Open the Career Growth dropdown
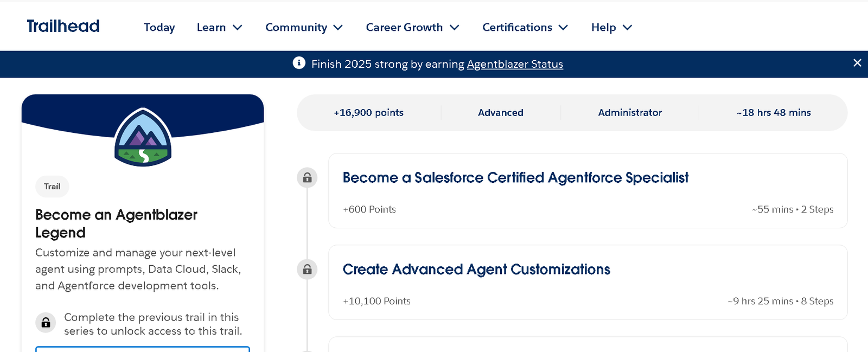Screen dimensions: 868x352 pos(412,28)
